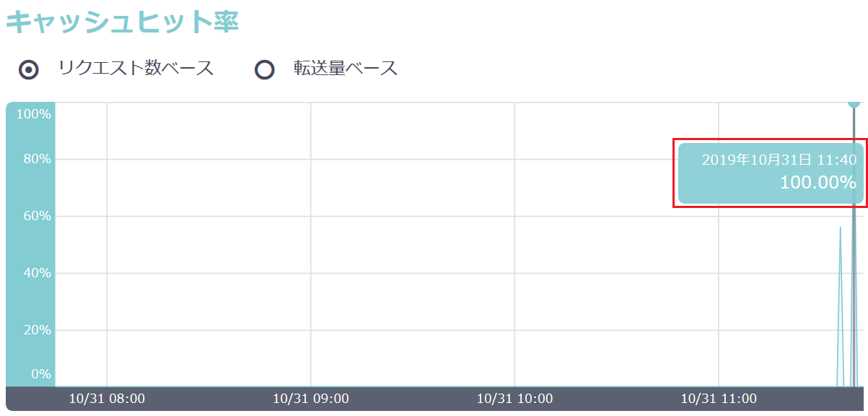
Task: Click the data point at chart top
Action: click(x=854, y=102)
